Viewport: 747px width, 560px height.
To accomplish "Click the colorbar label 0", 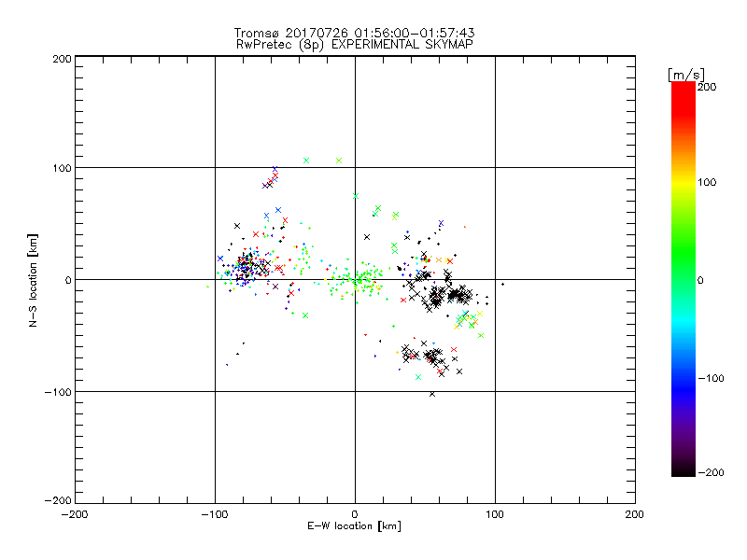I will [x=700, y=281].
